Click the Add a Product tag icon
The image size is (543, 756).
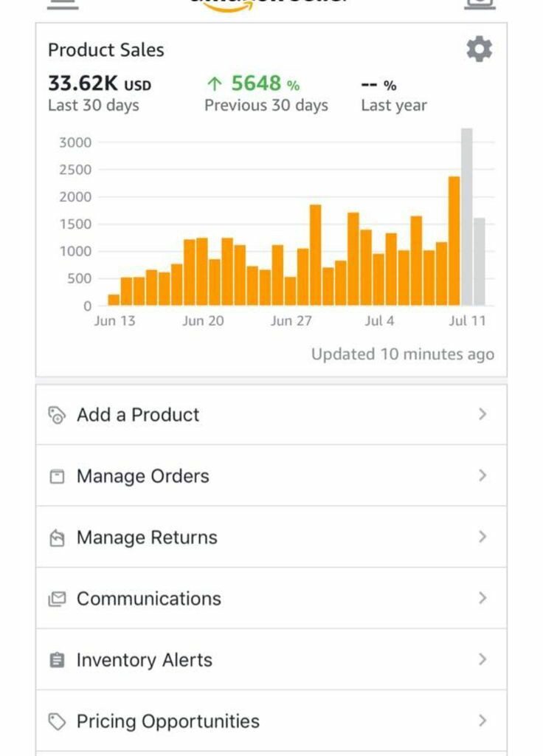pos(57,415)
